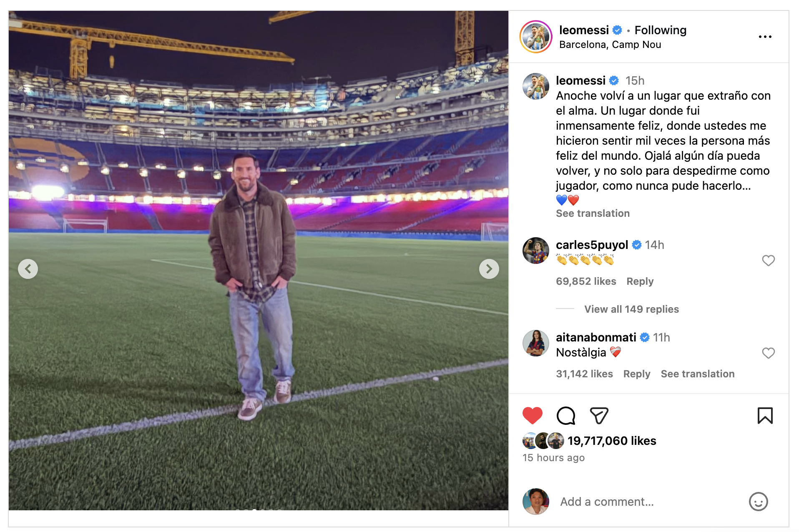Go back a photo with the left arrow
Viewport: 799px width, 532px height.
pyautogui.click(x=28, y=269)
